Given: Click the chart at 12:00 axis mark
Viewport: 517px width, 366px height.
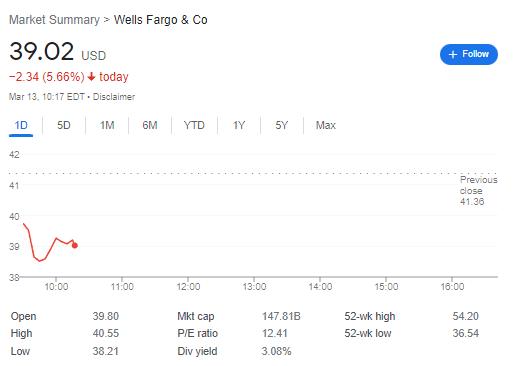Looking at the screenshot, I should [x=188, y=287].
